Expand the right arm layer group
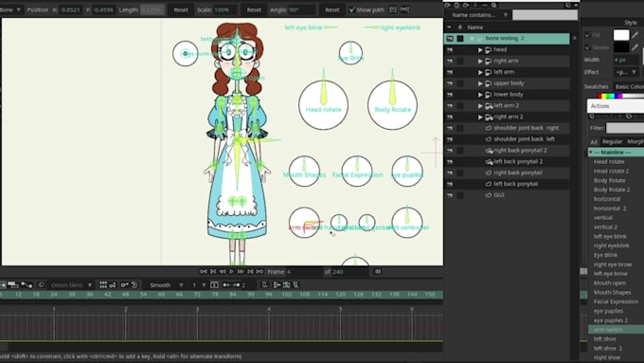The width and height of the screenshot is (644, 363). click(x=480, y=61)
